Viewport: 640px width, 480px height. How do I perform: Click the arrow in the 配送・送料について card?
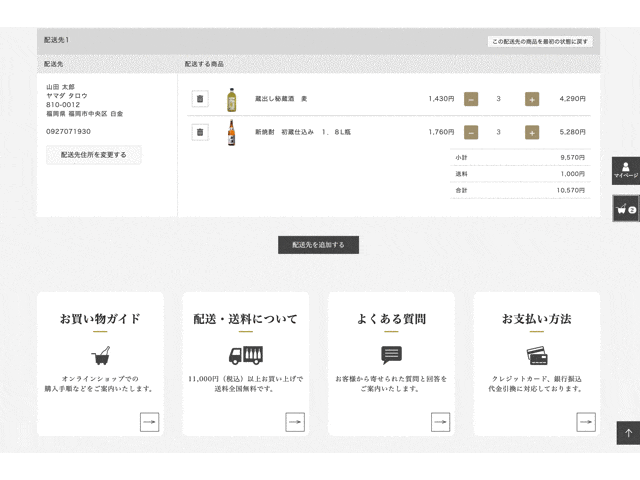click(x=295, y=422)
